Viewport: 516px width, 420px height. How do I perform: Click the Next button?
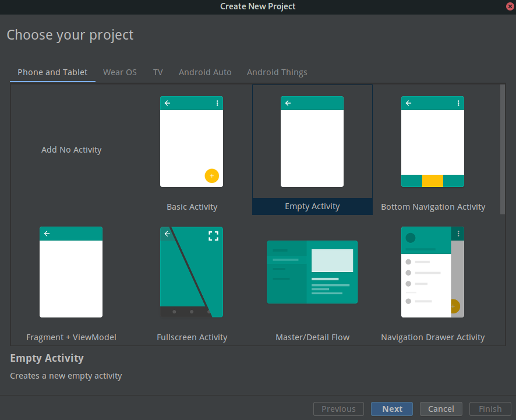392,409
